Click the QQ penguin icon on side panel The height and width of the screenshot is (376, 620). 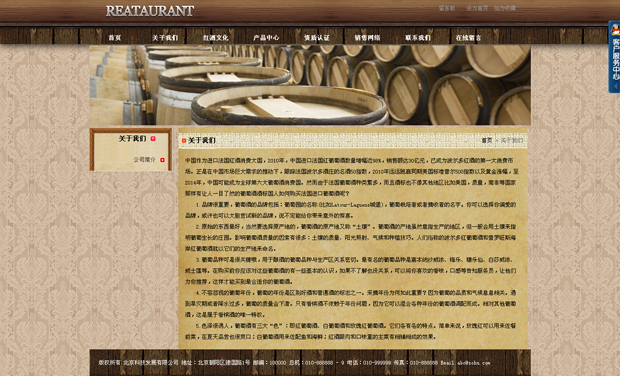[615, 29]
